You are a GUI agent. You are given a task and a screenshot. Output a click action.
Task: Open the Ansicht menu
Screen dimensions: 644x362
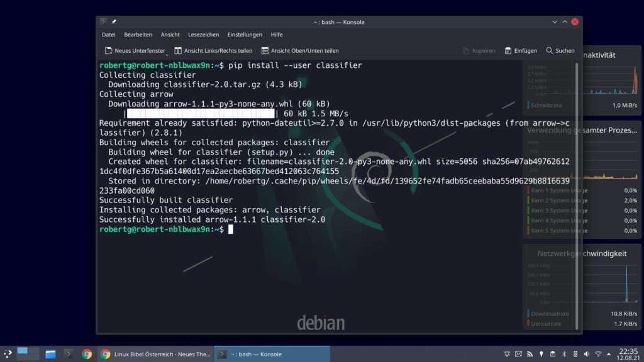tap(170, 35)
